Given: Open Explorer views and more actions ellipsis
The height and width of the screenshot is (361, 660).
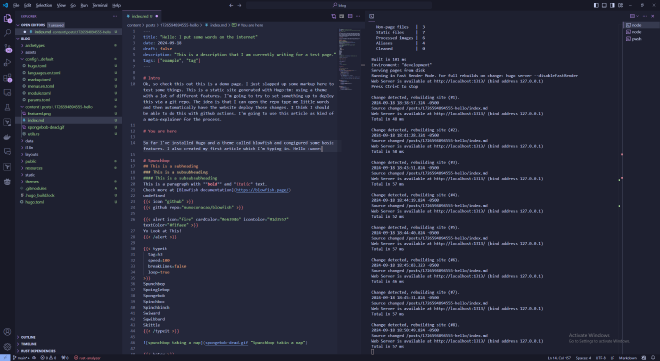Looking at the screenshot, I should click(115, 16).
